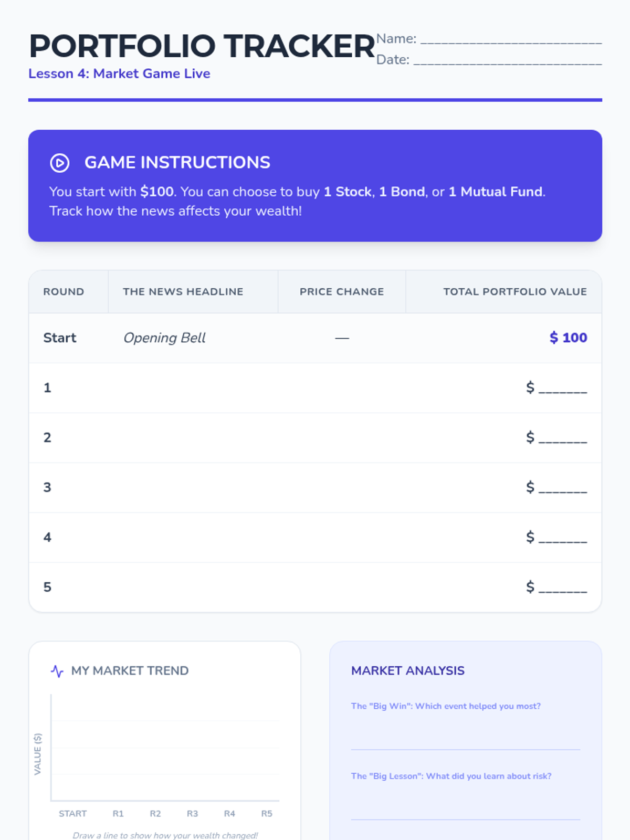Click Round 2 portfolio value blank

(x=562, y=438)
